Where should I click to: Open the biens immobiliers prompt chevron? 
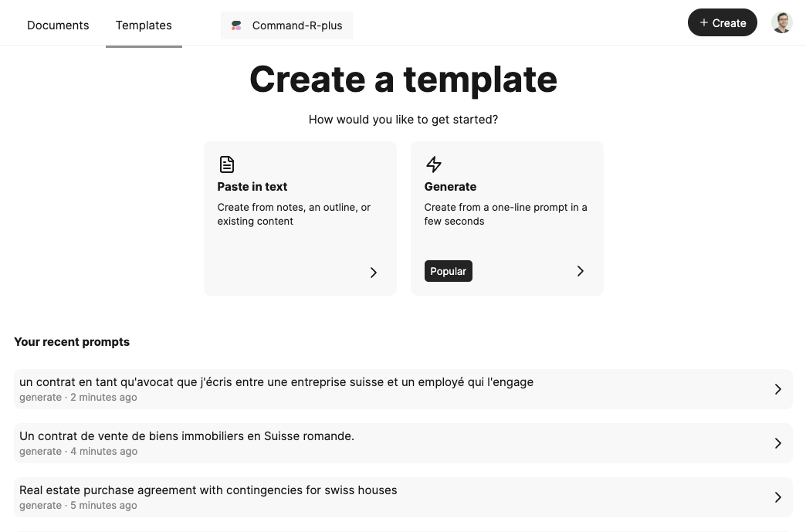click(778, 443)
